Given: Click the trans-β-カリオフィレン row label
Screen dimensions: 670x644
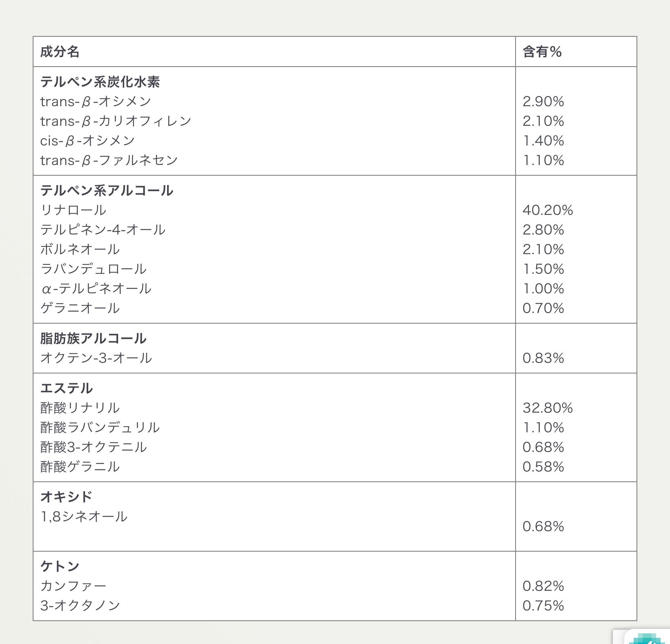Looking at the screenshot, I should [x=116, y=121].
